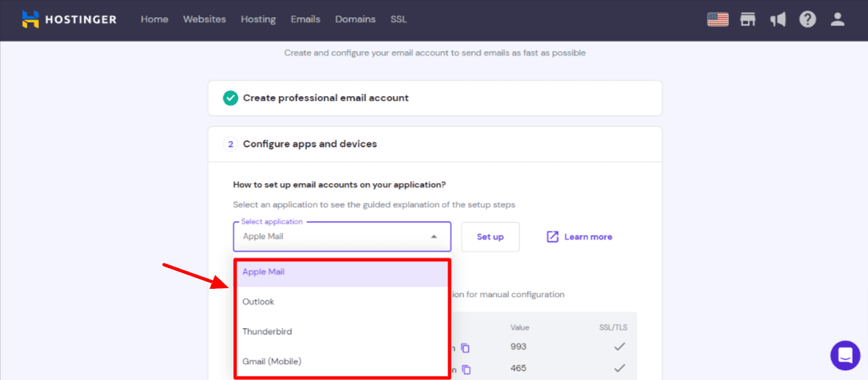Pick Thunderbird in the dropdown list
The height and width of the screenshot is (380, 868).
[x=342, y=332]
